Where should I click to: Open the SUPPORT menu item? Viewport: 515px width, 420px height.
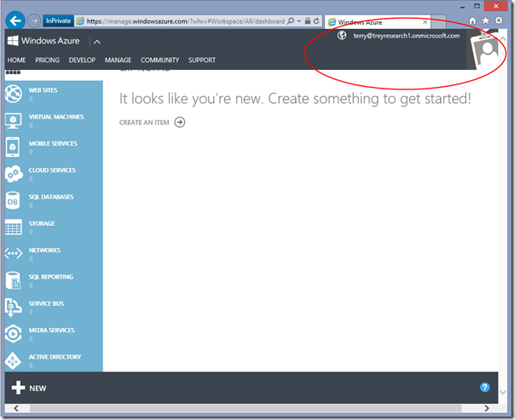click(x=202, y=60)
